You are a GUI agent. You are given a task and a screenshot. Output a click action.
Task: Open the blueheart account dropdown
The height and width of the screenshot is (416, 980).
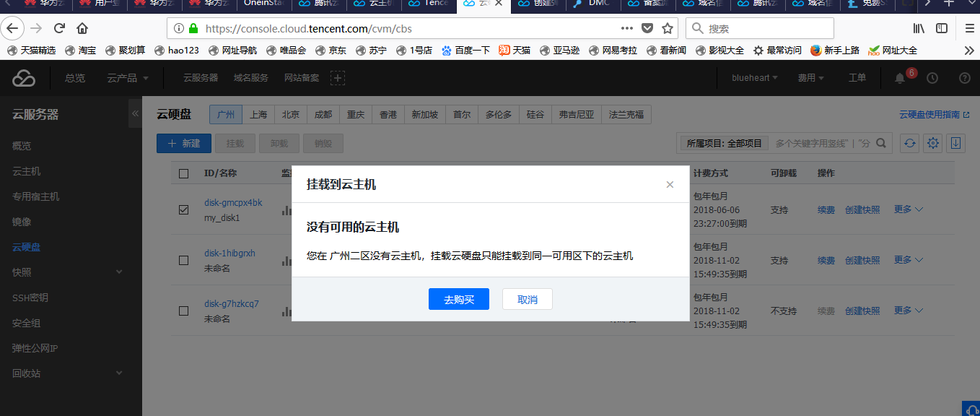(754, 78)
